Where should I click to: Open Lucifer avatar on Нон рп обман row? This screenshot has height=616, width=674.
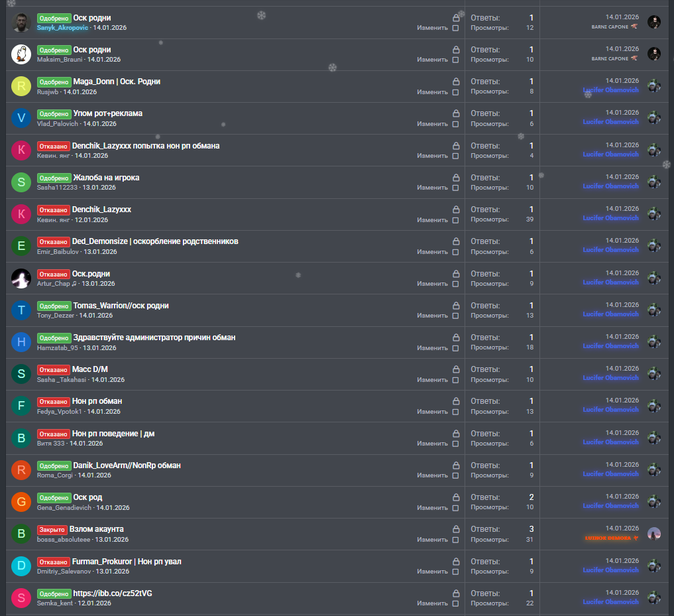(654, 405)
